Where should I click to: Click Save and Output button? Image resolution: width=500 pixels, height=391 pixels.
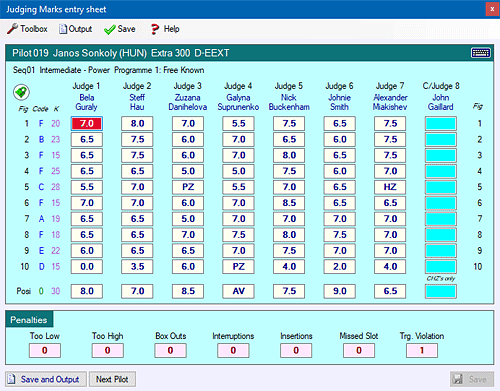(x=46, y=379)
